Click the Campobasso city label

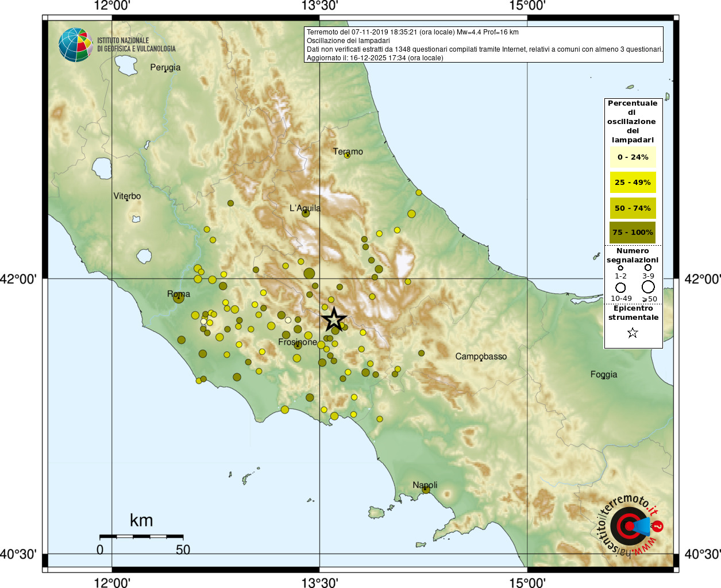[481, 356]
